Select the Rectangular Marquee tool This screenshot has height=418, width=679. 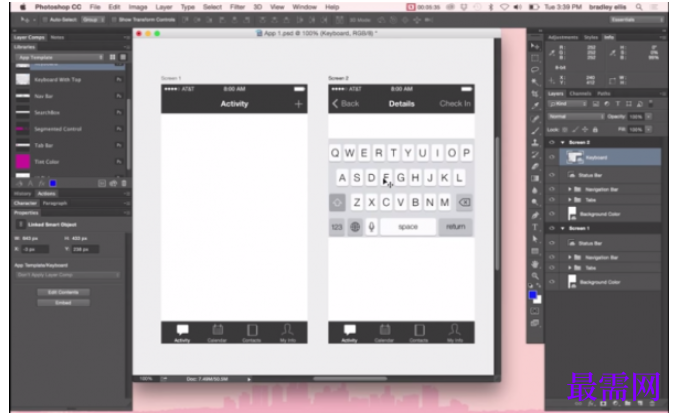click(535, 58)
